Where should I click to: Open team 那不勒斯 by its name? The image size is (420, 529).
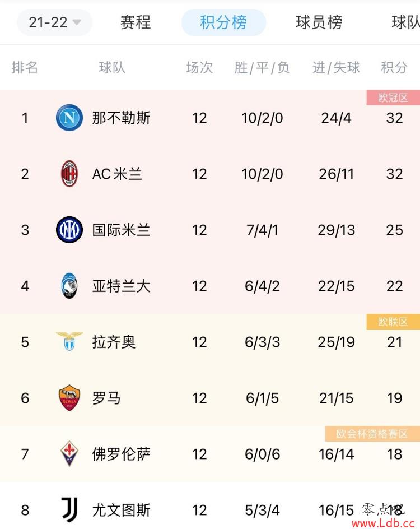coord(121,118)
